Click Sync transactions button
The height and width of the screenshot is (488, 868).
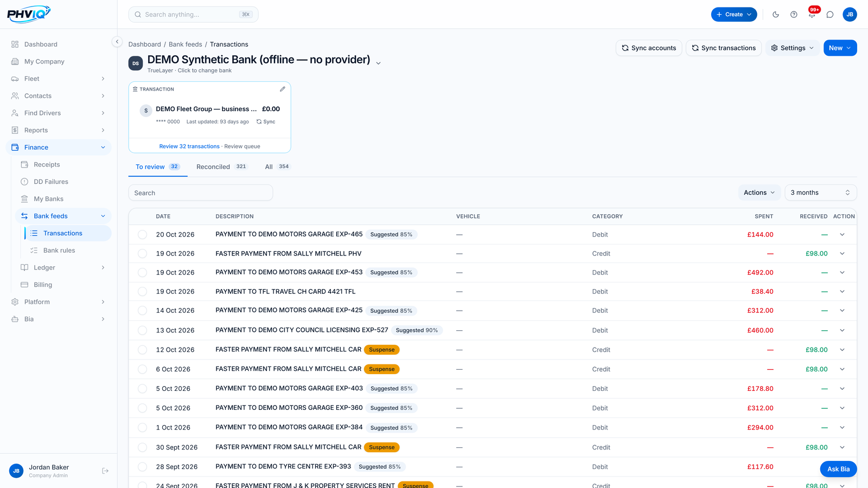[724, 48]
